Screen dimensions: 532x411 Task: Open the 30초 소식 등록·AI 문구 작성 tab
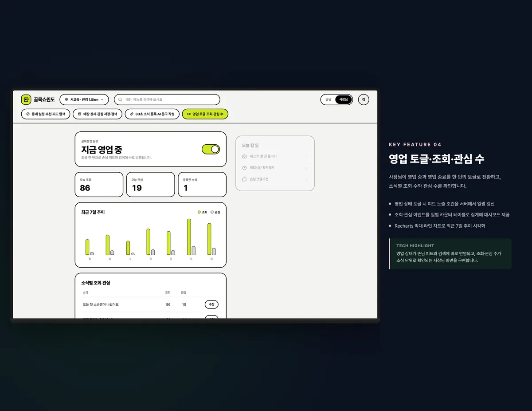pyautogui.click(x=152, y=114)
